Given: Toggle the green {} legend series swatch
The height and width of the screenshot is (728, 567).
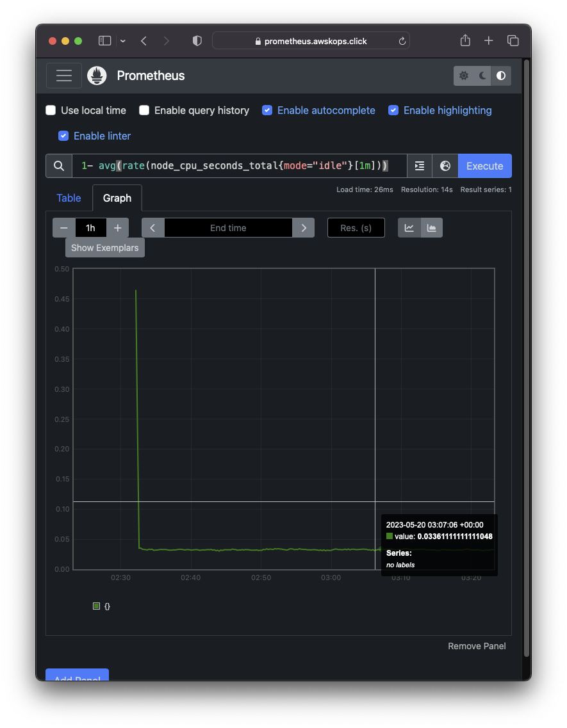Looking at the screenshot, I should [x=96, y=606].
